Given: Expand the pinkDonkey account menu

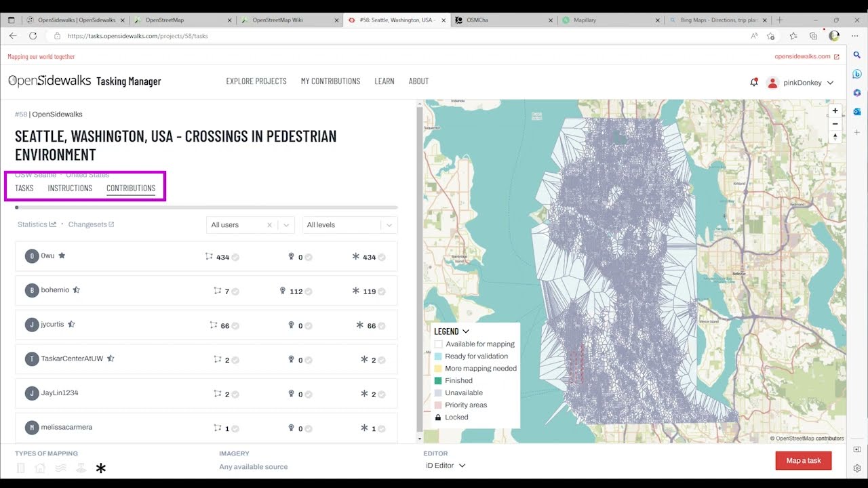Looking at the screenshot, I should [831, 83].
